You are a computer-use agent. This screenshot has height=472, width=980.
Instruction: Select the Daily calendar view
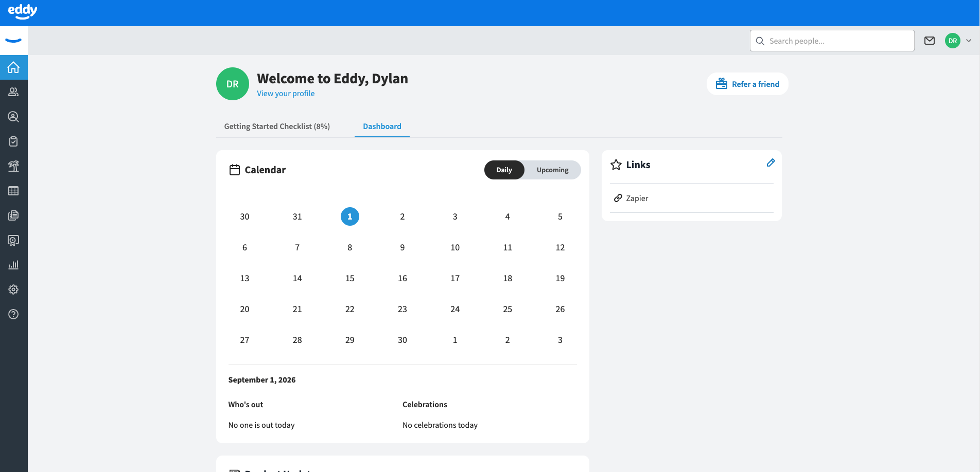click(x=504, y=170)
